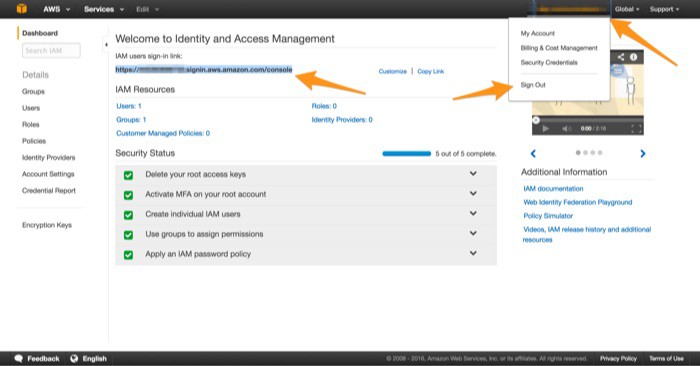Open the Edit dropdown in top bar
This screenshot has width=700, height=366.
[147, 9]
